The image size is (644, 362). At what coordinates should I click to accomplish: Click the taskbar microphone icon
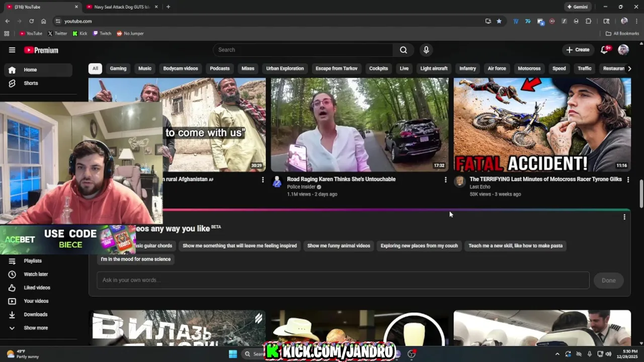tap(590, 354)
